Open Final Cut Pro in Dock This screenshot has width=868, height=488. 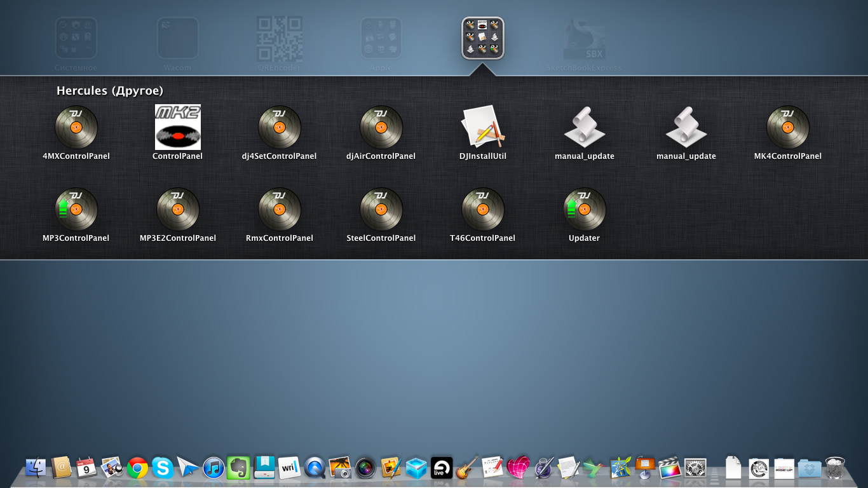670,468
